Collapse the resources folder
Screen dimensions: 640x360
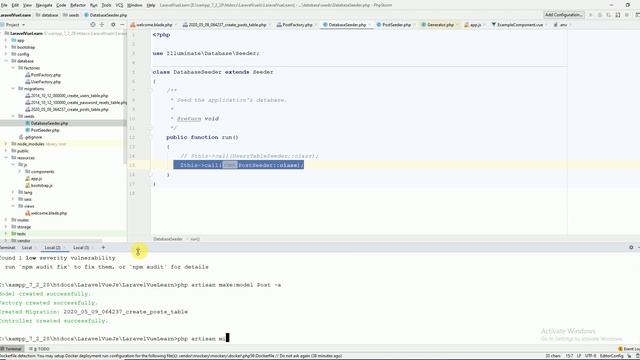pos(6,158)
